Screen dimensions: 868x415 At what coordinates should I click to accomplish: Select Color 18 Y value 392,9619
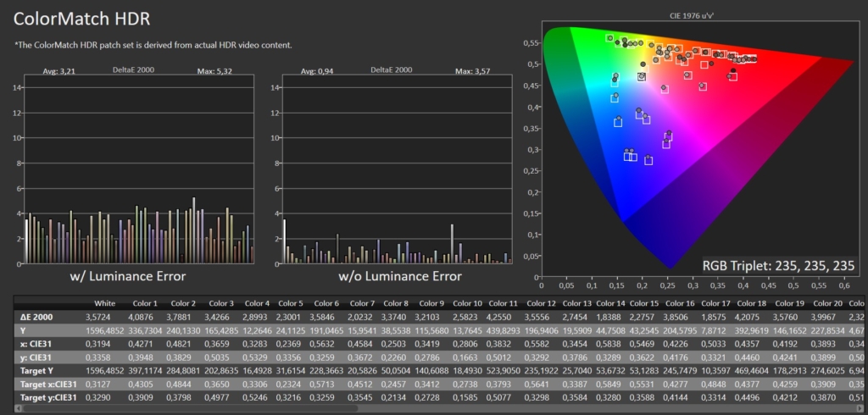pyautogui.click(x=752, y=330)
